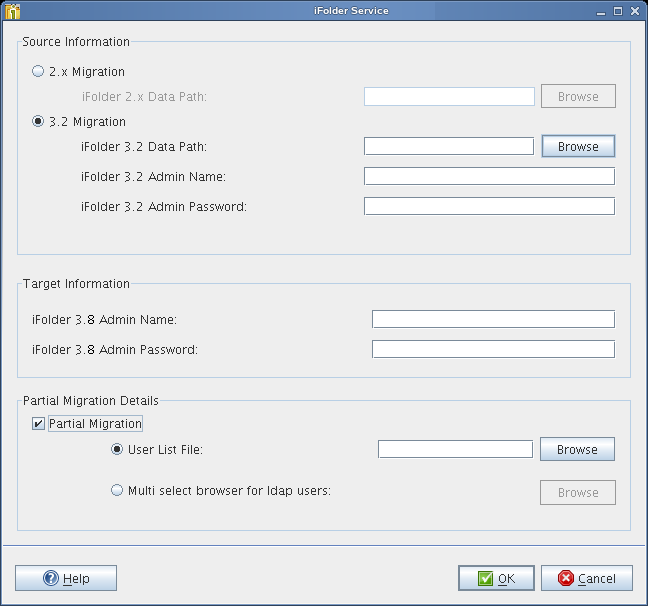The image size is (648, 606).
Task: Maximize the iFolder Service window
Action: coord(618,11)
